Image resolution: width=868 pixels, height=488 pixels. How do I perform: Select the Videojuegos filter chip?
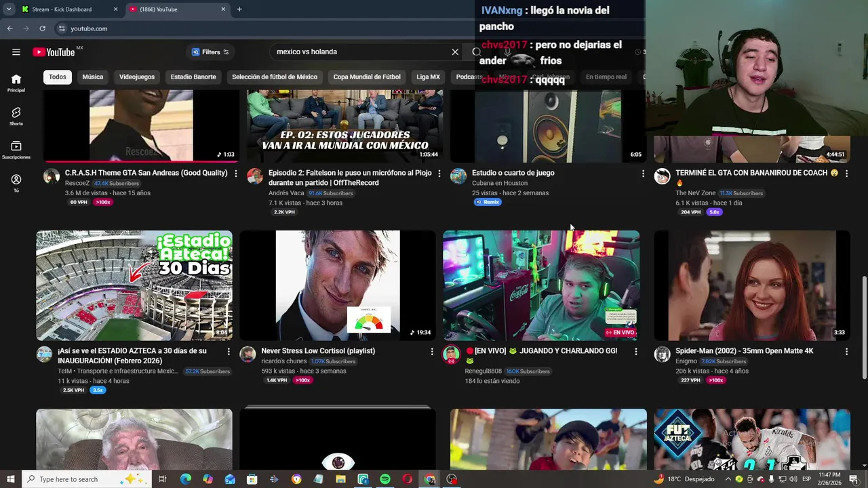[x=137, y=77]
